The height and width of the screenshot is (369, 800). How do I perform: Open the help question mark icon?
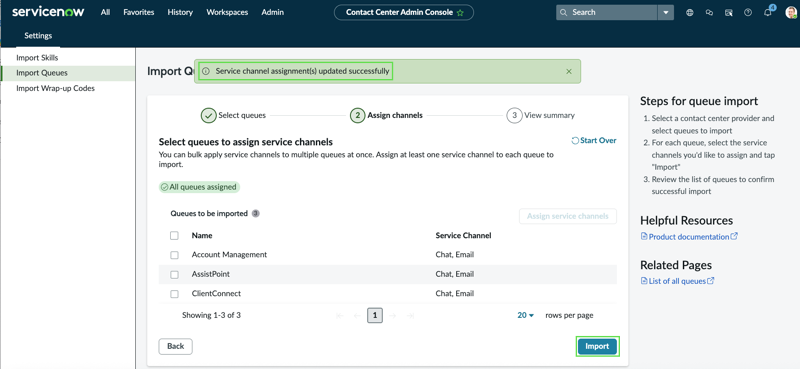click(748, 13)
